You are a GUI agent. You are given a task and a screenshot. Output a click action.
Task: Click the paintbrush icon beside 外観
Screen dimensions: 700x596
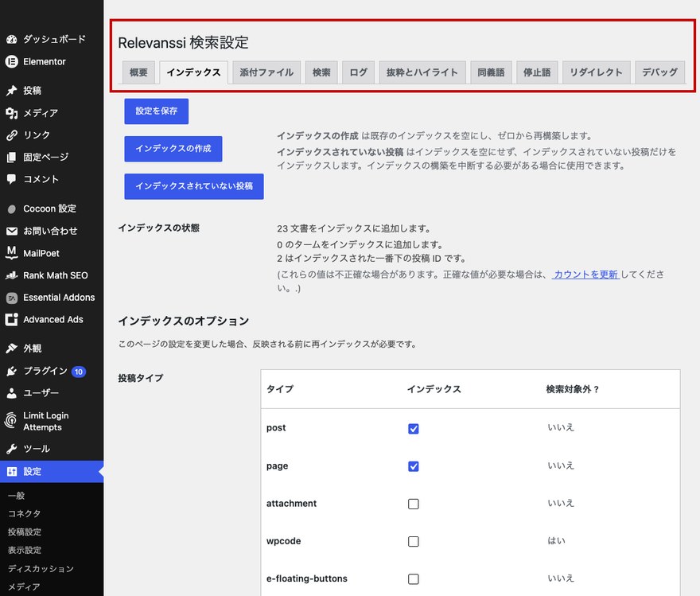12,349
